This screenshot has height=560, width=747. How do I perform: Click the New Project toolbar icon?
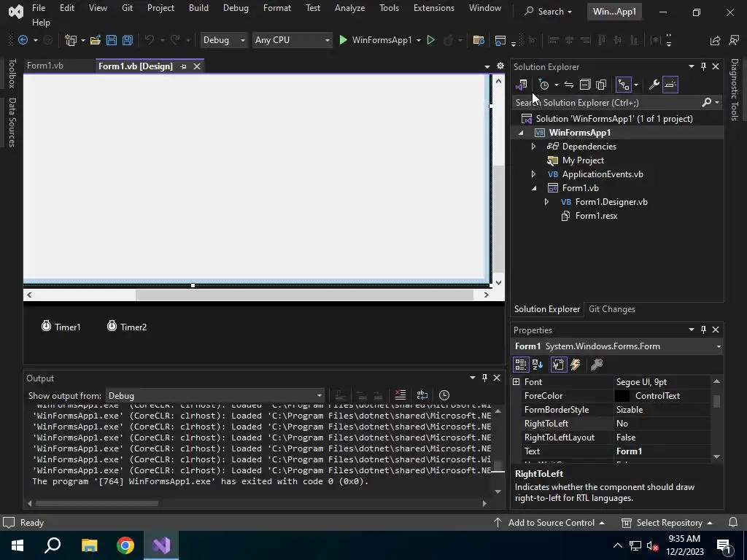(71, 40)
